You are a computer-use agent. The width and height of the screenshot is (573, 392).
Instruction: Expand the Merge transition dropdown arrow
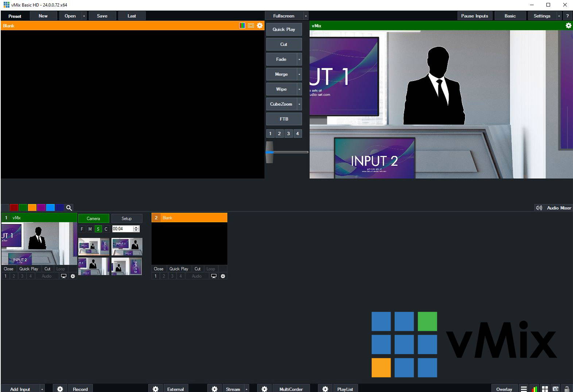[299, 74]
